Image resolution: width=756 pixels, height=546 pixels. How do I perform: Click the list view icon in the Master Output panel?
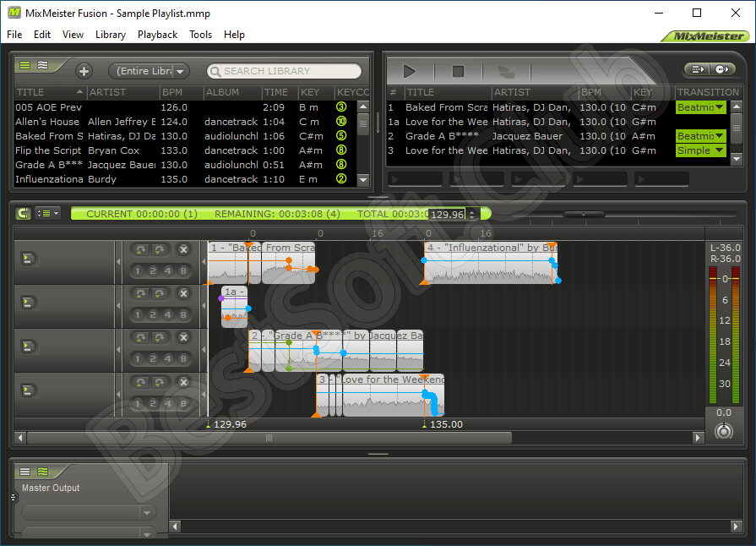24,472
